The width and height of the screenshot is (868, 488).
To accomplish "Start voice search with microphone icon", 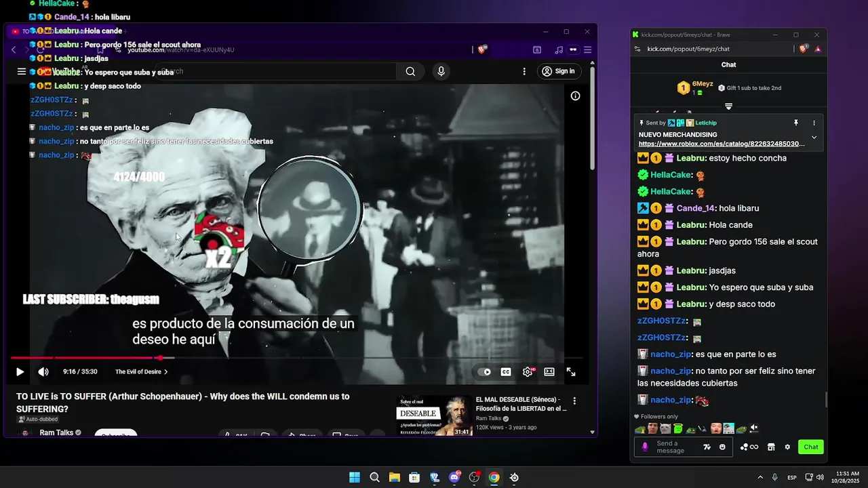I will coord(441,71).
